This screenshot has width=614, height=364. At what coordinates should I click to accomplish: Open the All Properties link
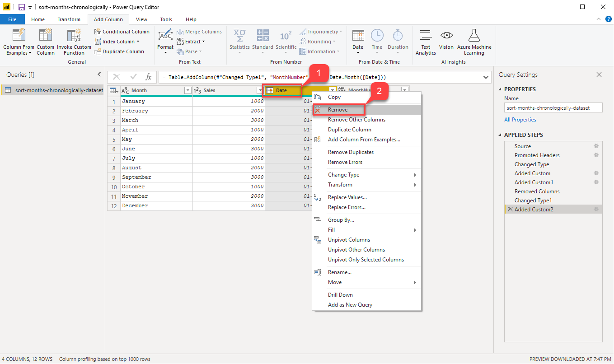tap(520, 120)
